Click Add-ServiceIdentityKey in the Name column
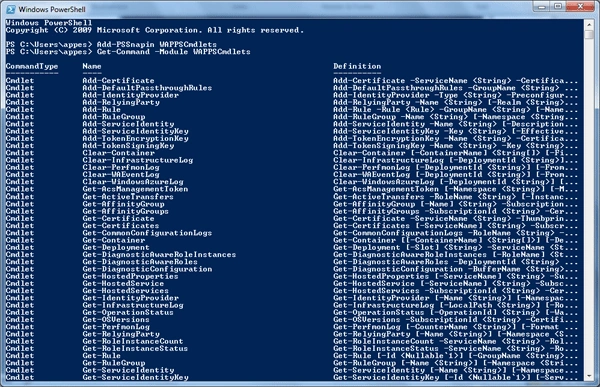This screenshot has width=600, height=387. [135, 131]
